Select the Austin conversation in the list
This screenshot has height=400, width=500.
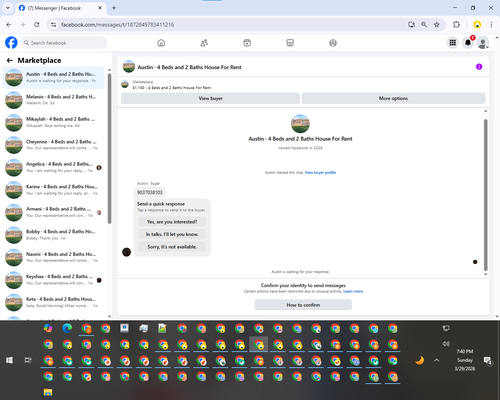click(x=53, y=77)
